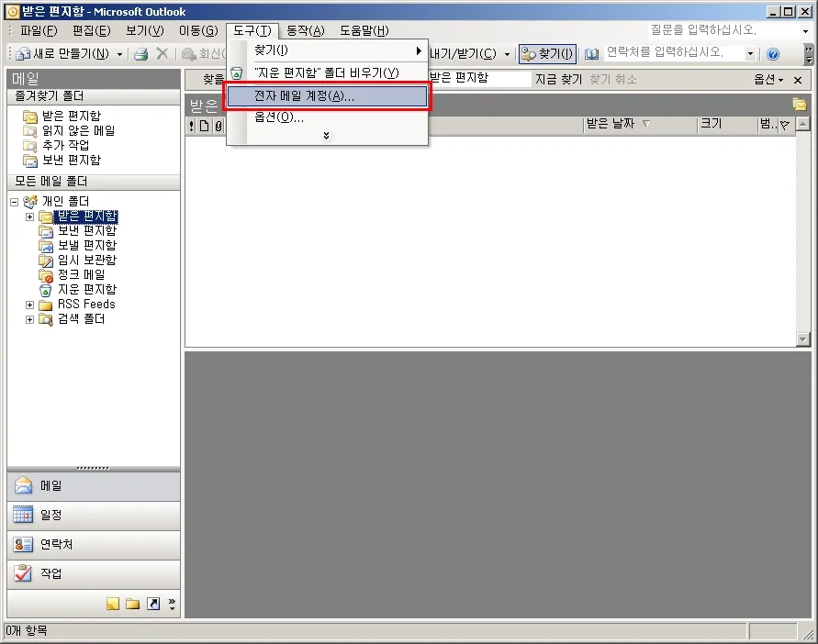Open For Follow Up (추가 작업) favorite folder
The height and width of the screenshot is (644, 818).
(x=56, y=145)
